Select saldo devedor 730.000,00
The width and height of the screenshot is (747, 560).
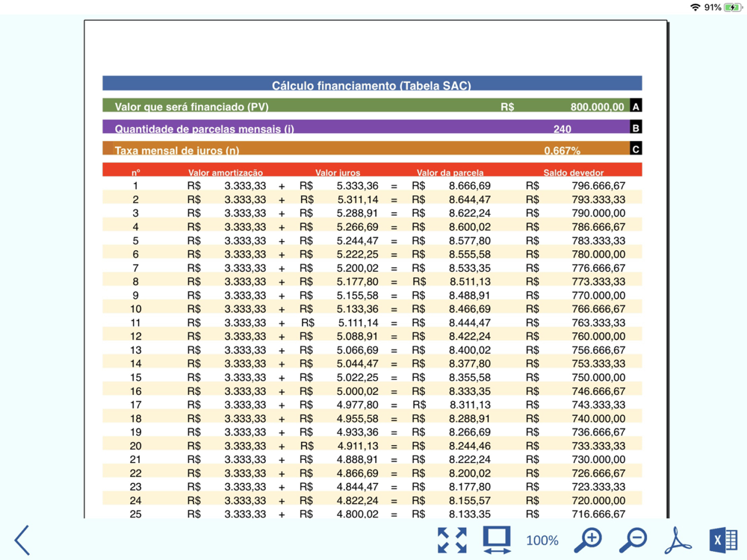tap(598, 459)
